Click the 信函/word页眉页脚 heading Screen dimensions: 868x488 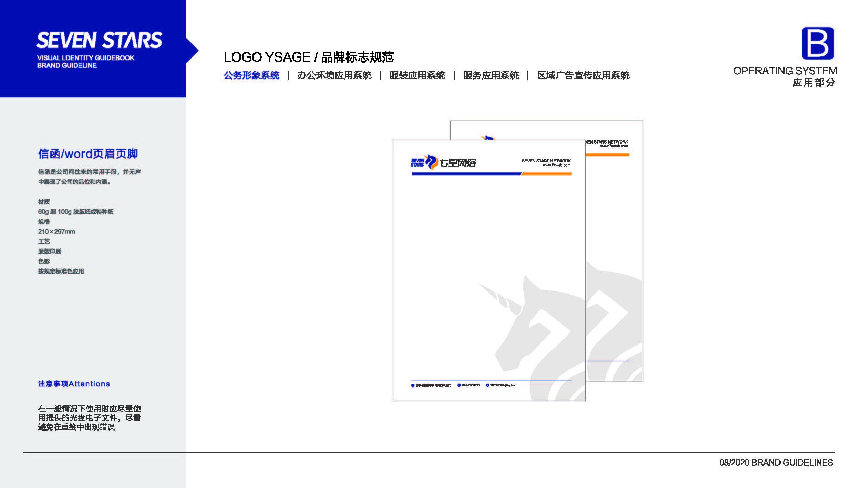tap(88, 154)
